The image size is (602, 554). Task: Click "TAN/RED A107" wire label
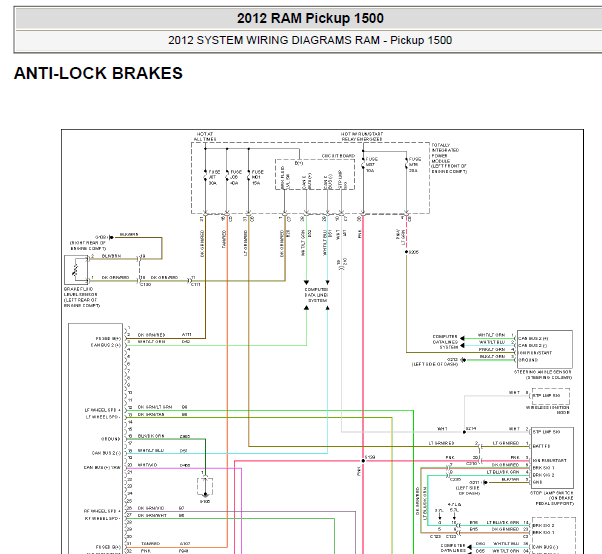click(x=166, y=544)
